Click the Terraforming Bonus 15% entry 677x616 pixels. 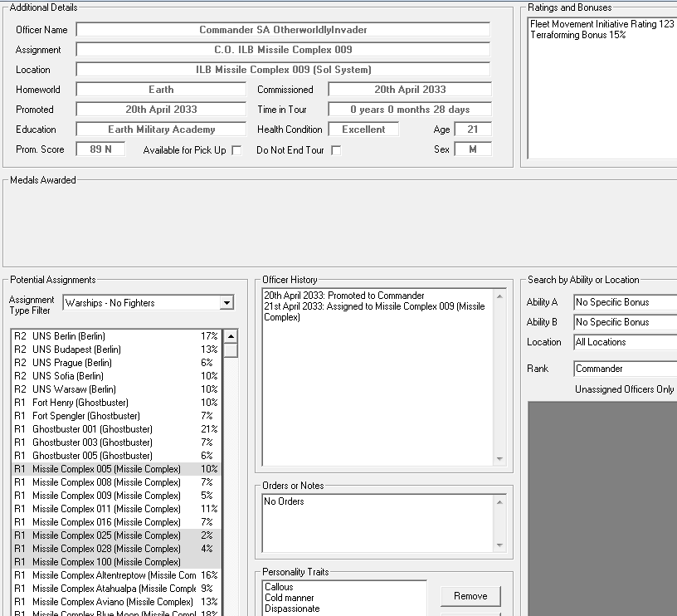coord(578,35)
